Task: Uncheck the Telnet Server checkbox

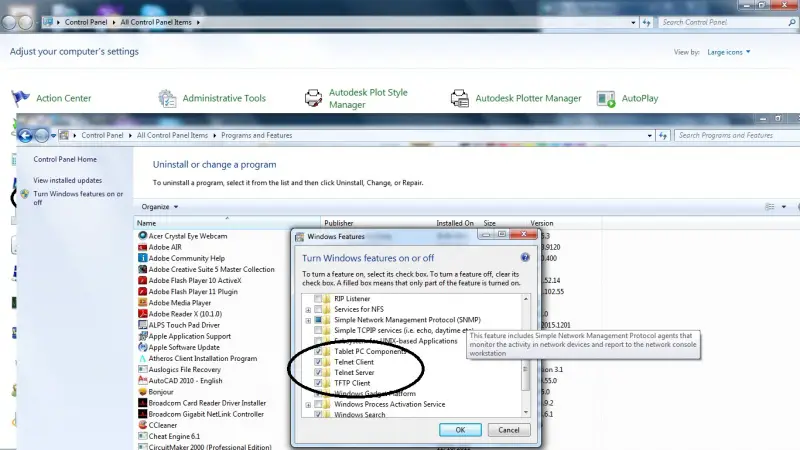Action: coord(318,372)
